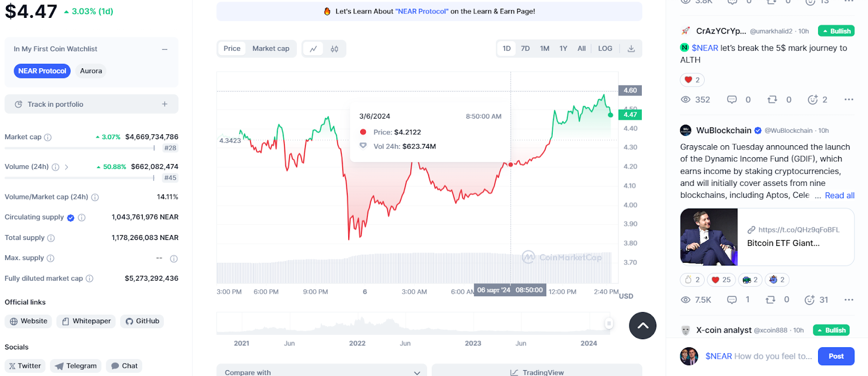Click the market cap rank #28 badge
This screenshot has height=376, width=868.
point(170,148)
